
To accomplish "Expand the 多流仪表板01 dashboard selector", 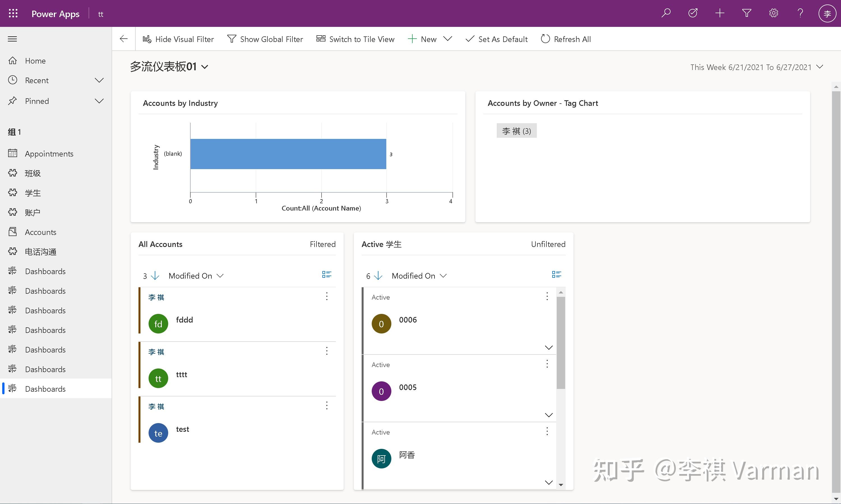I will click(205, 67).
